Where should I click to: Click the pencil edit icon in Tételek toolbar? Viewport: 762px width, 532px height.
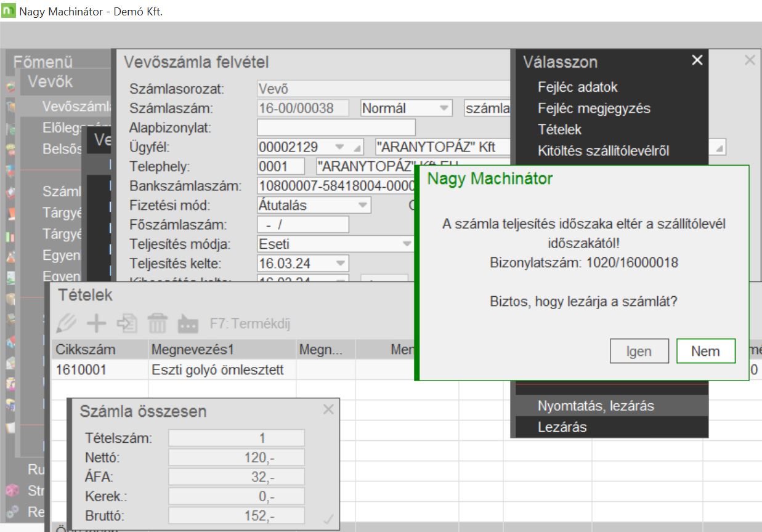pos(66,323)
